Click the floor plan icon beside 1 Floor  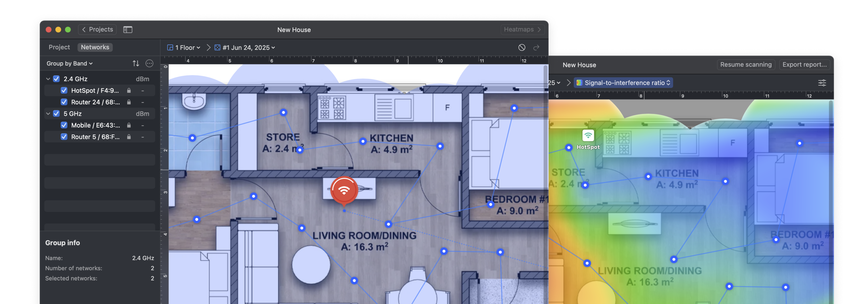(x=170, y=48)
